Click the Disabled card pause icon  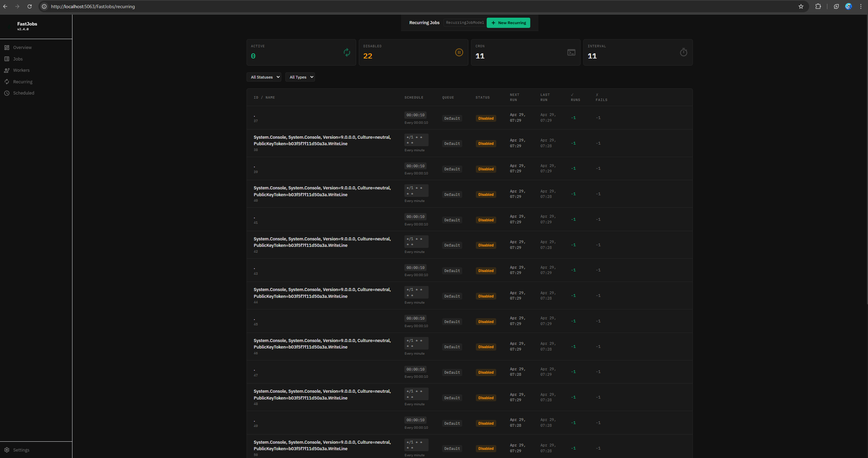459,52
